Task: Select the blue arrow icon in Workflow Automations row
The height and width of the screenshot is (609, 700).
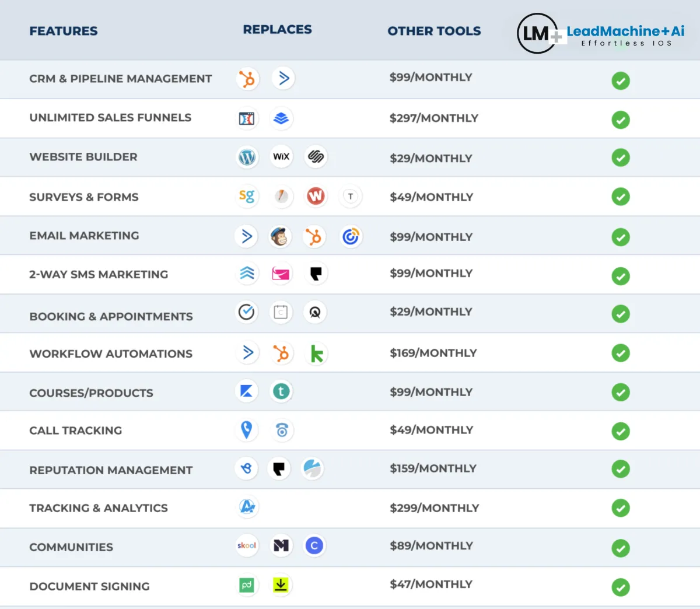Action: click(247, 352)
